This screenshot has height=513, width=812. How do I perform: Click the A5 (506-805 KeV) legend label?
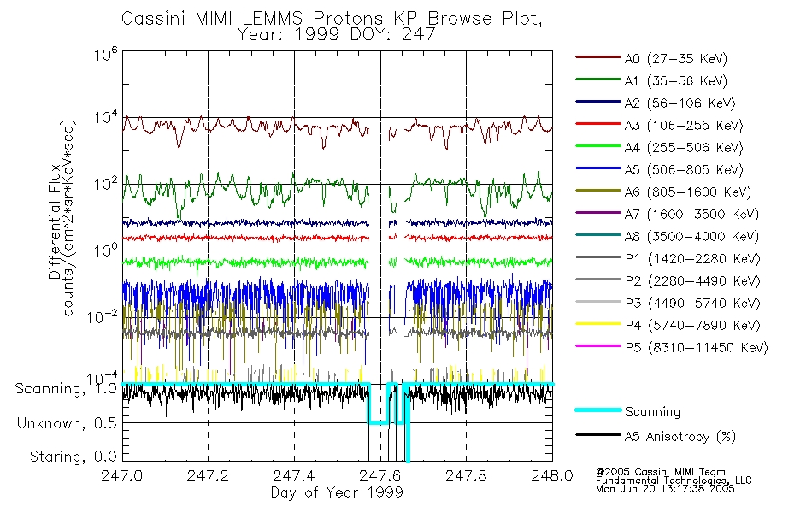point(684,170)
